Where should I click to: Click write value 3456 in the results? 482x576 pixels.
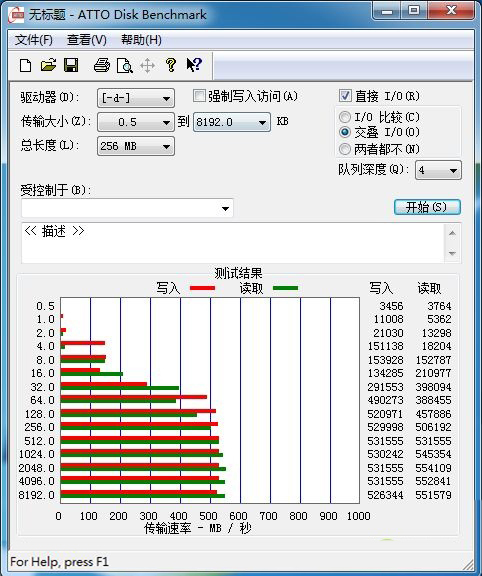[391, 306]
